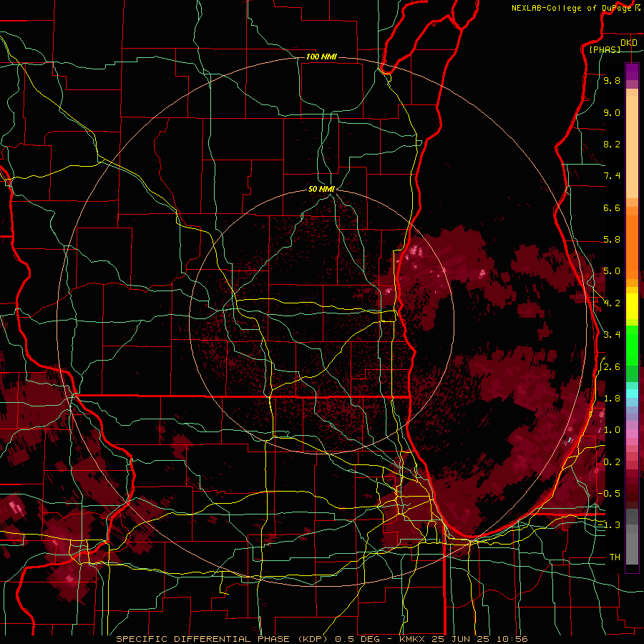Click the KMKX station identifier

(x=412, y=639)
